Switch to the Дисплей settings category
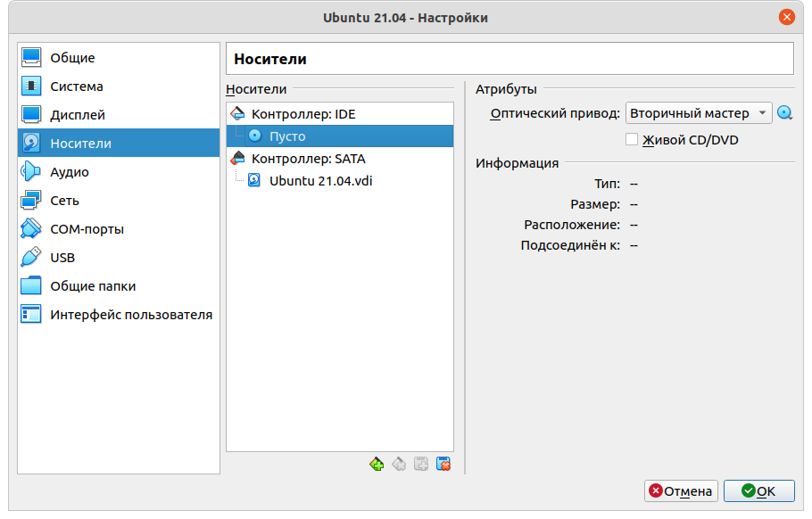 tap(119, 114)
